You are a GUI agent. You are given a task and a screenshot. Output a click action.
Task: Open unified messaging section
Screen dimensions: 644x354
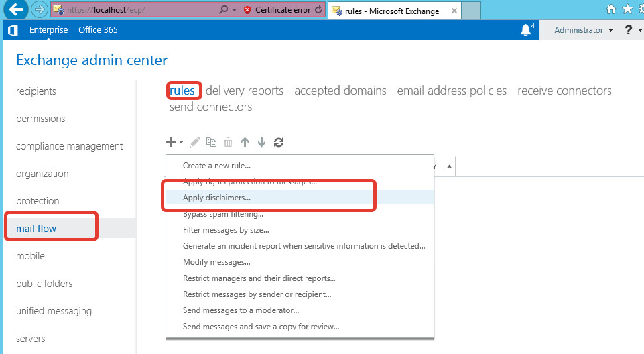tap(54, 311)
